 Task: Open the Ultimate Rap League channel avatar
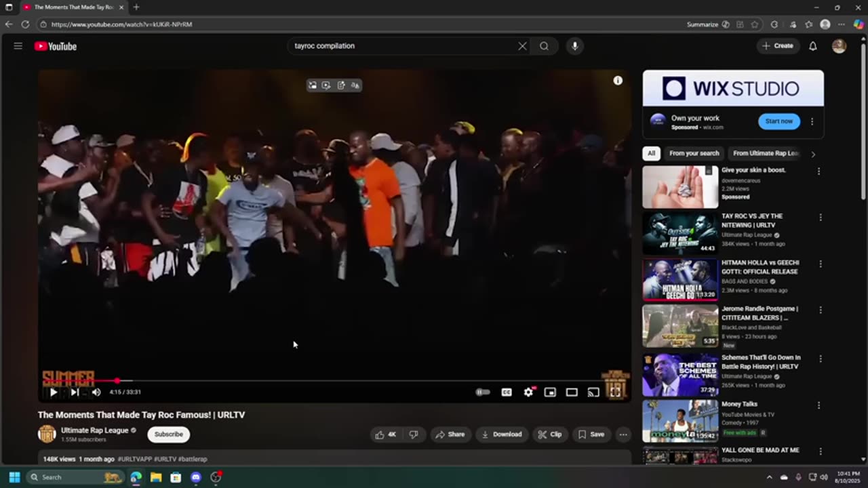47,434
